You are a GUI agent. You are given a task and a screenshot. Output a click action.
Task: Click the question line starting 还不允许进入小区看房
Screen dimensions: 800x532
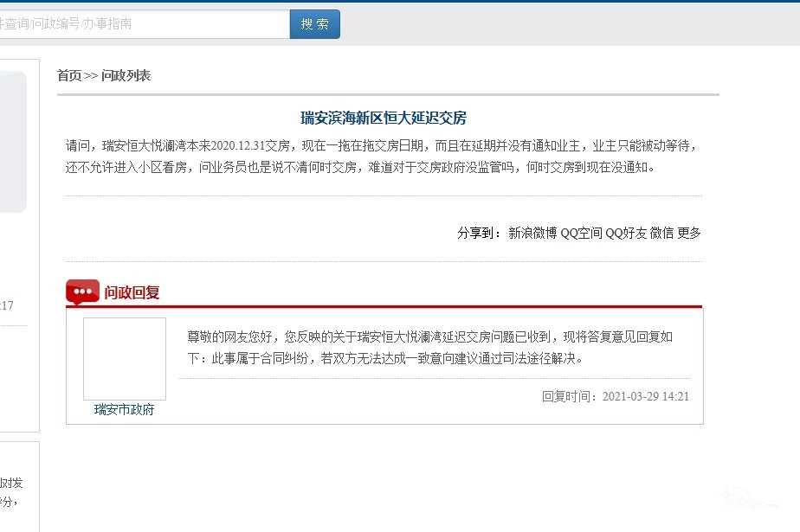[x=359, y=167]
